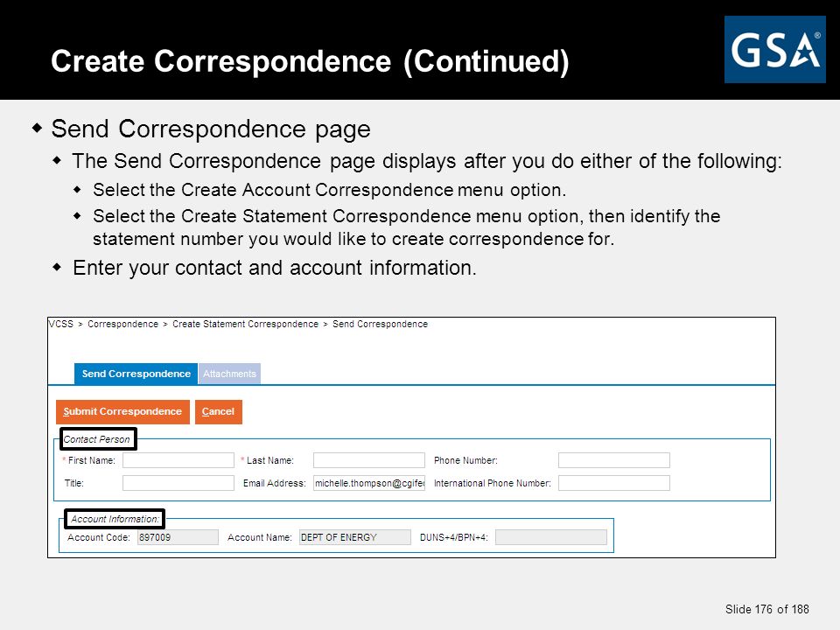Image resolution: width=840 pixels, height=630 pixels.
Task: Open the Correspondence breadcrumb link
Action: tap(123, 324)
